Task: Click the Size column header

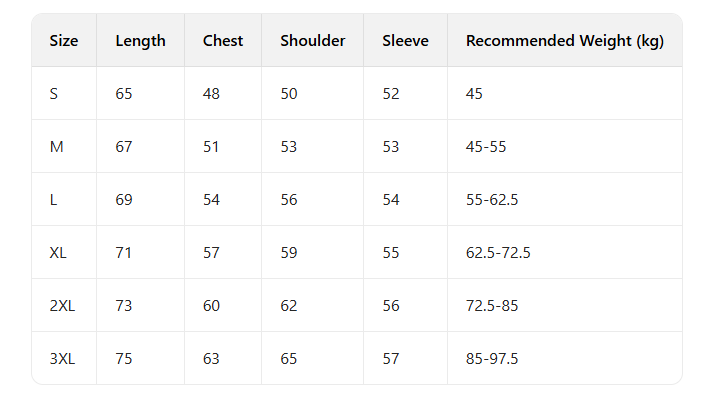Action: pos(64,41)
